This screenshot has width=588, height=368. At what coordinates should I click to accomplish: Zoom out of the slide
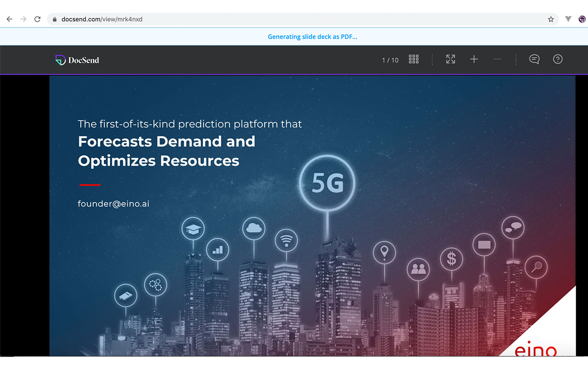click(498, 59)
